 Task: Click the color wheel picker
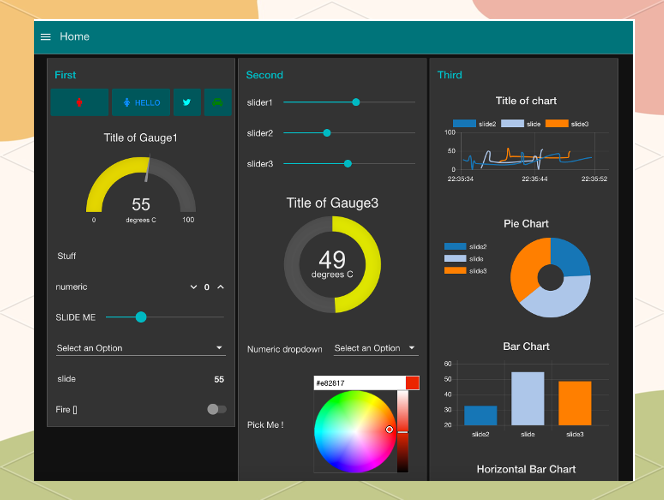point(354,431)
